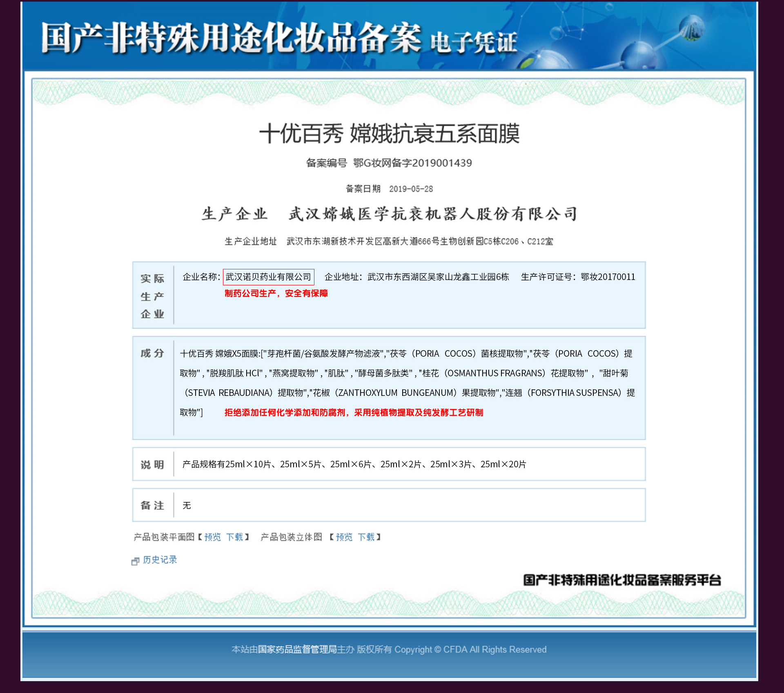Click the address 武汉市东西湖区吴家山龙鑫工业园6栋

(x=438, y=277)
